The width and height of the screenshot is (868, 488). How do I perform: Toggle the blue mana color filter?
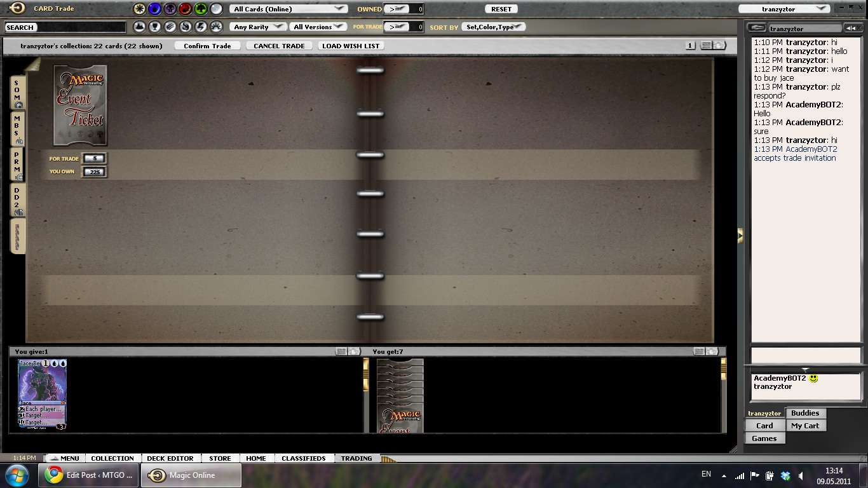[154, 9]
